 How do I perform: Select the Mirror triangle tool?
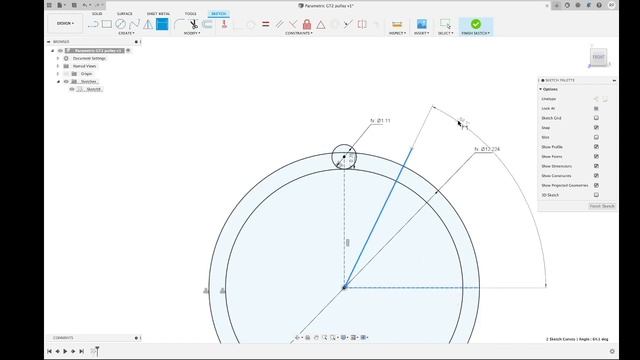pos(148,24)
